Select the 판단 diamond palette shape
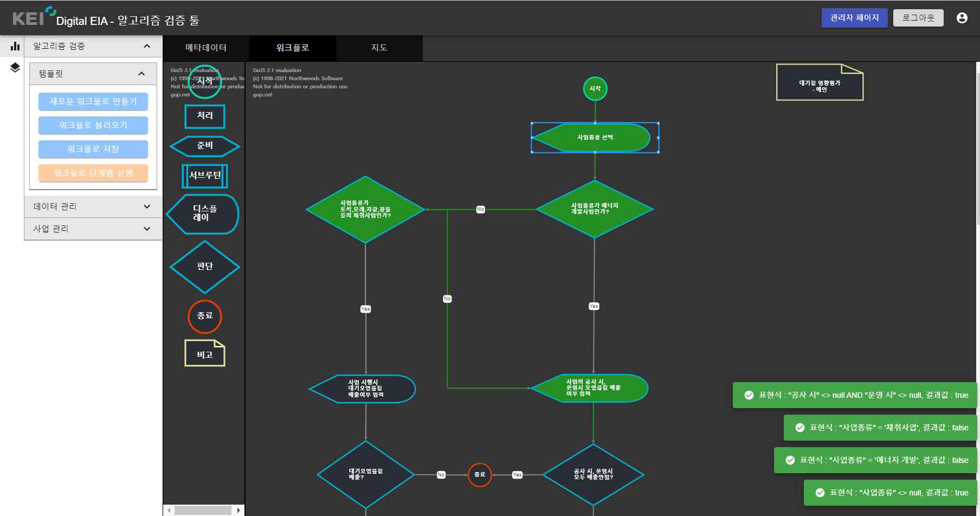 [x=205, y=267]
